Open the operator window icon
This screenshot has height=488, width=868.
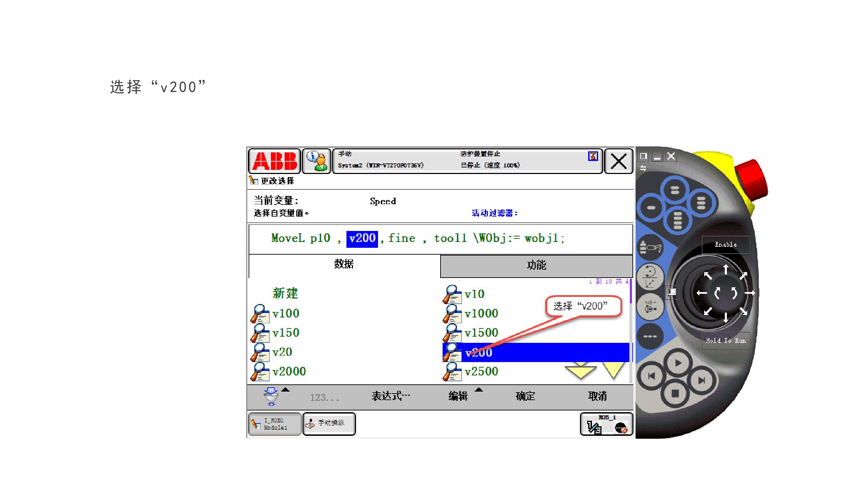click(x=317, y=161)
